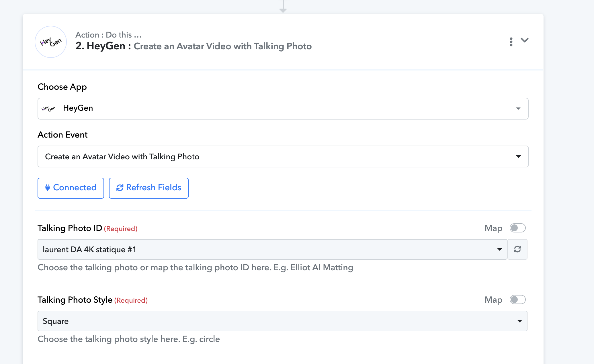Open the Choose App dropdown
The image size is (594, 364).
click(x=283, y=109)
